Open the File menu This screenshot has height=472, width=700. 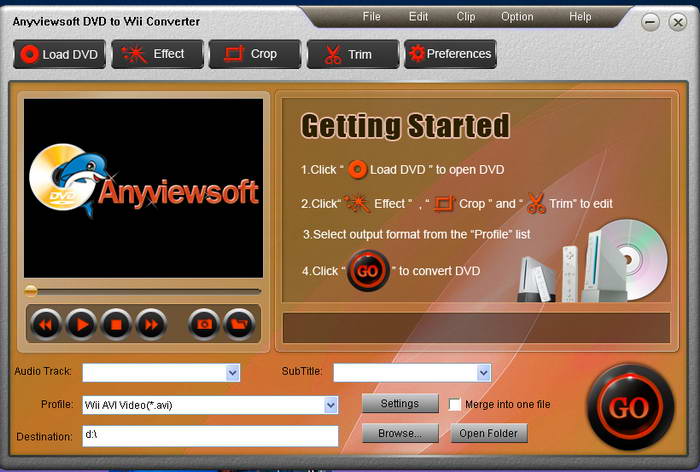pos(371,17)
